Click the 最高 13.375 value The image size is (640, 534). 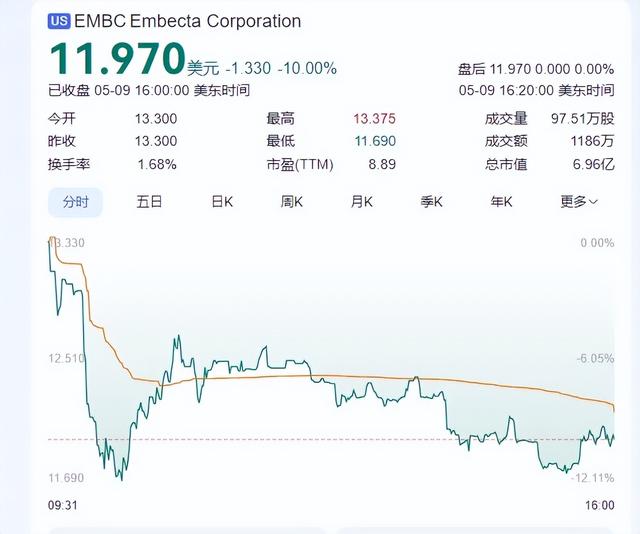[x=374, y=119]
